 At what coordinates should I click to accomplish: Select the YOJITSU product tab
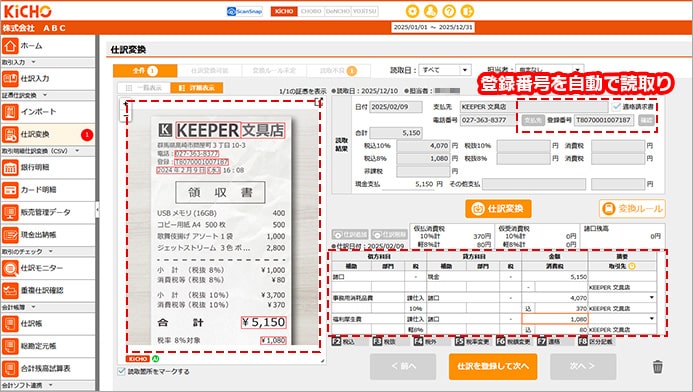pyautogui.click(x=365, y=11)
